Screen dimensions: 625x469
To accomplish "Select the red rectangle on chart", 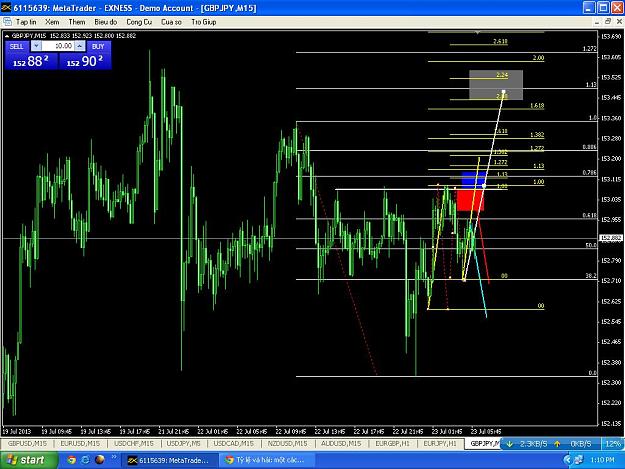I will [x=470, y=201].
